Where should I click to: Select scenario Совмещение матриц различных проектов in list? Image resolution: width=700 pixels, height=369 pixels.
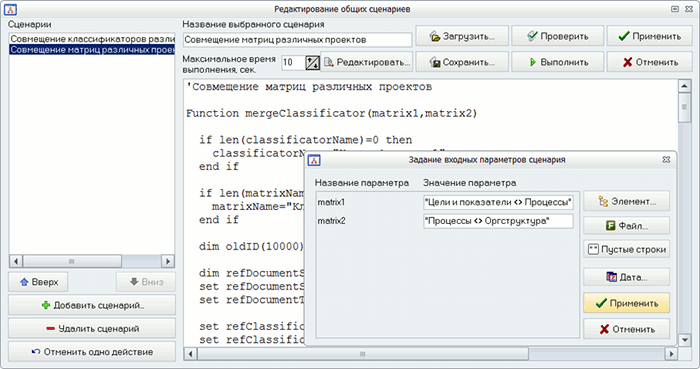click(x=92, y=50)
